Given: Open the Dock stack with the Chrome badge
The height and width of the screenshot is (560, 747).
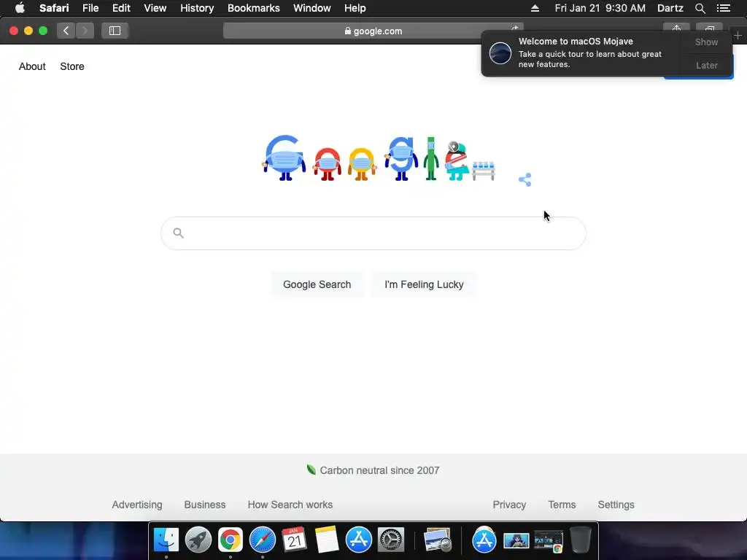Looking at the screenshot, I should 549,542.
